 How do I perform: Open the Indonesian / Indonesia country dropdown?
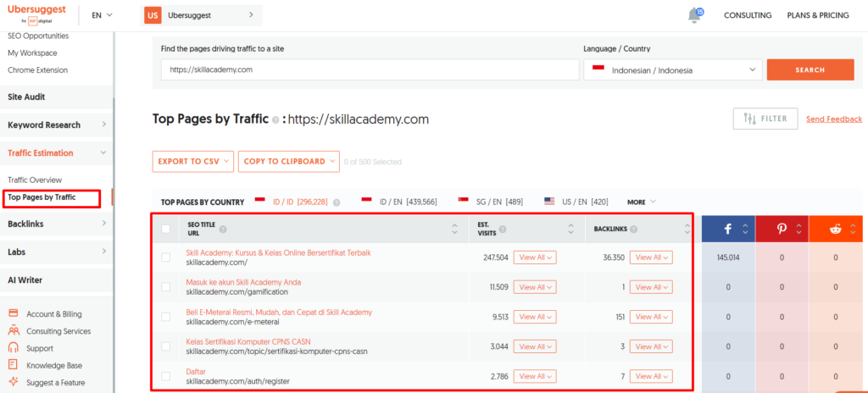[x=672, y=70]
